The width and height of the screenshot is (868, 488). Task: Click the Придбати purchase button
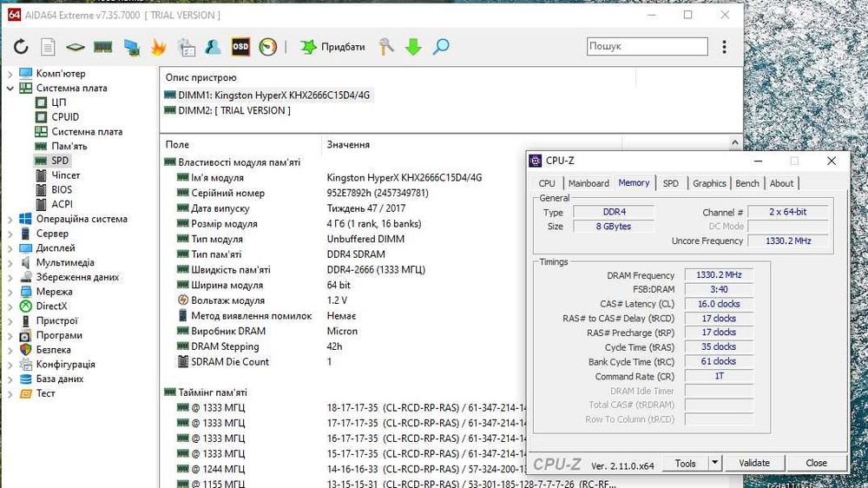pos(332,47)
